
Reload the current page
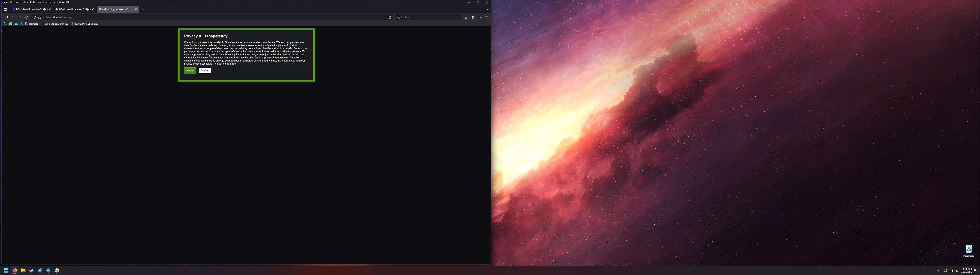pyautogui.click(x=27, y=17)
